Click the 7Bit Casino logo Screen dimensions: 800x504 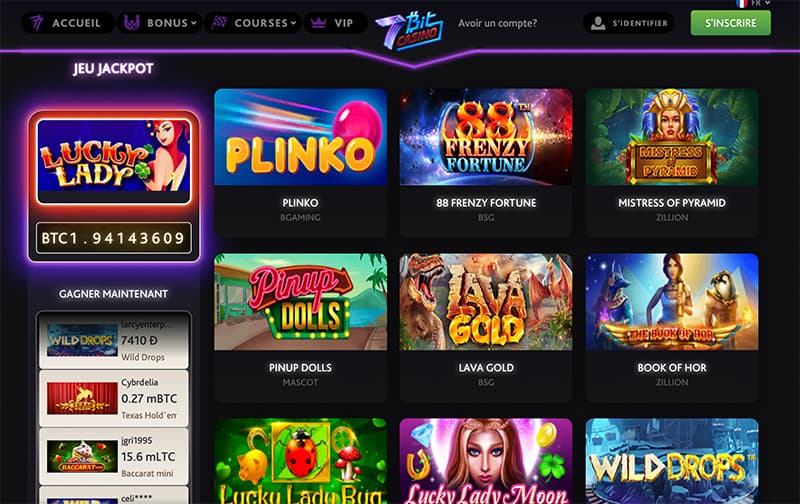point(410,30)
